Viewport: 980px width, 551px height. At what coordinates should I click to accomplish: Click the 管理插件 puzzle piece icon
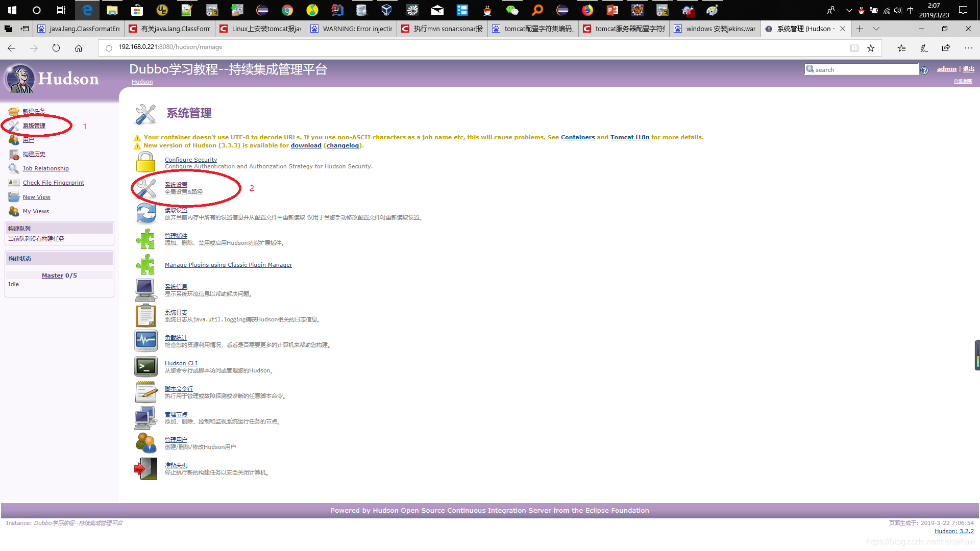click(145, 239)
